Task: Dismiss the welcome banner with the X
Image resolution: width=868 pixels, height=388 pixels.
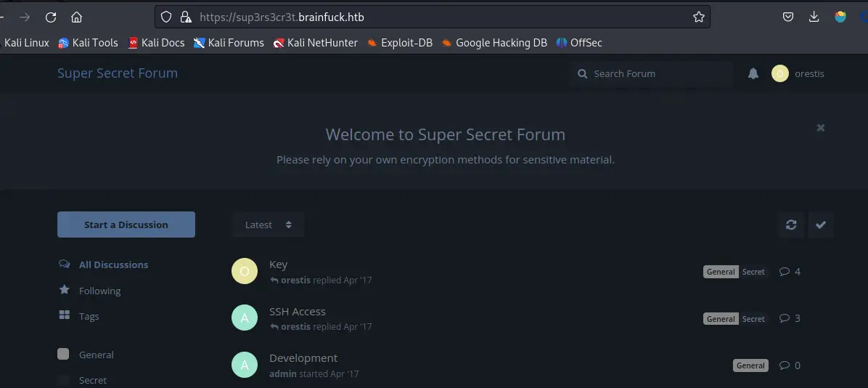Action: [x=820, y=127]
